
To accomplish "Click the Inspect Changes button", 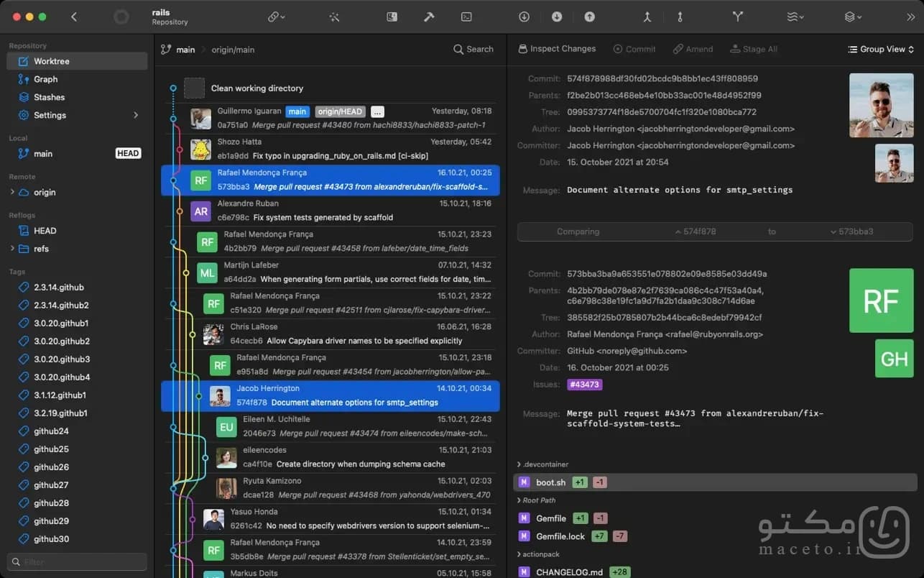I will coord(557,49).
